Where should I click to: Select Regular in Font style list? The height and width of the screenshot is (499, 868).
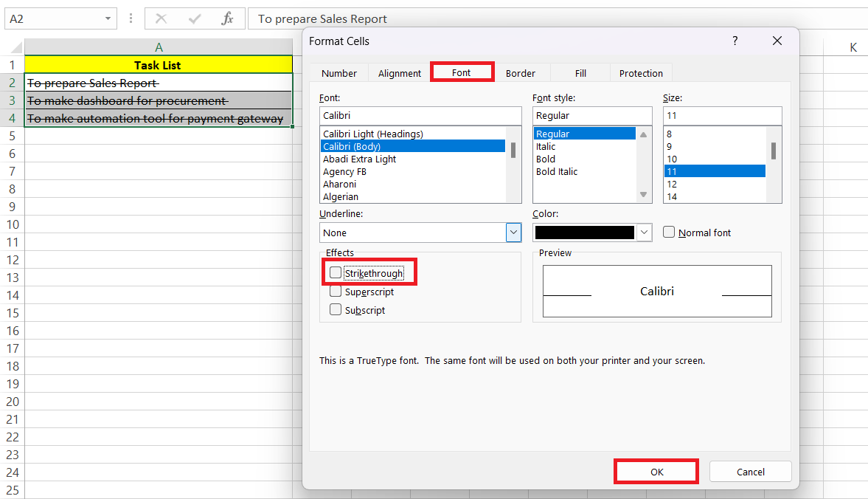tap(585, 134)
